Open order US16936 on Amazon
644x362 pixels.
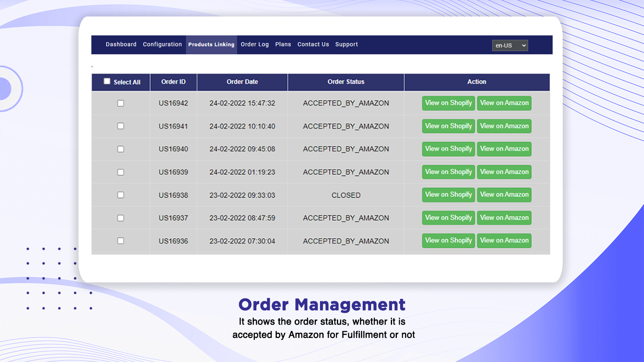click(x=504, y=241)
